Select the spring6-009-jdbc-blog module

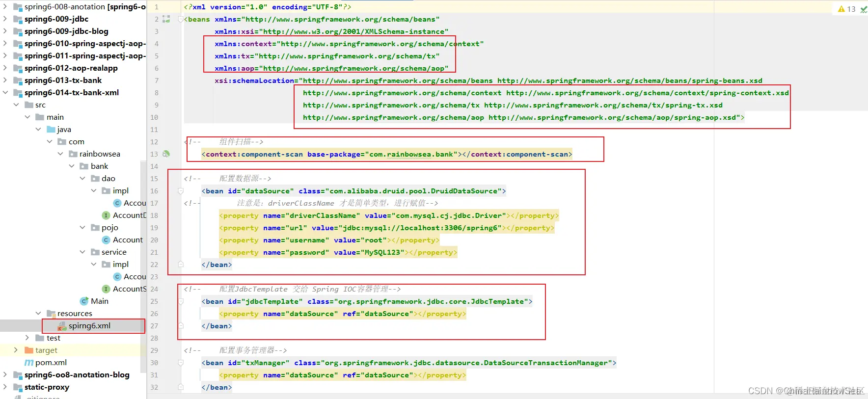coord(66,31)
